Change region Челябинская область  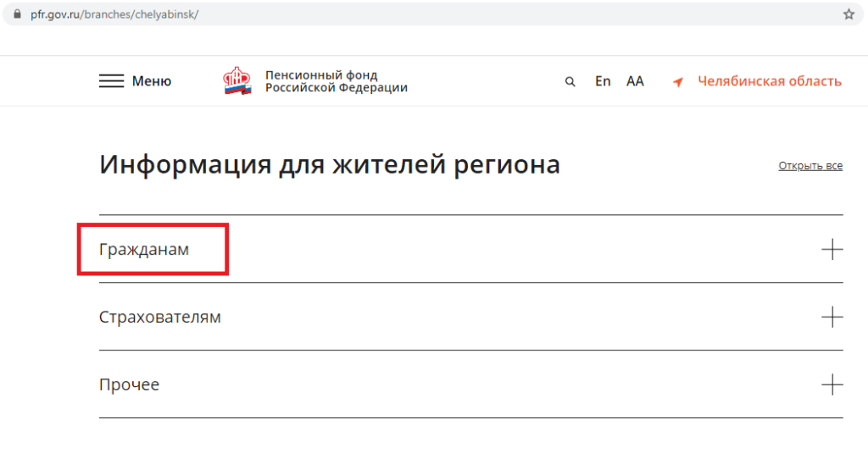770,81
